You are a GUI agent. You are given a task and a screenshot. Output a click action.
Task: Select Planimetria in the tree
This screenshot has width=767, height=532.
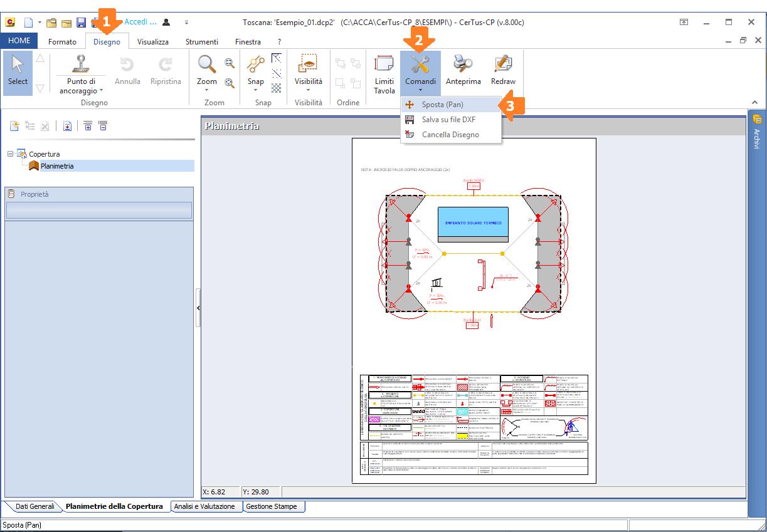[x=57, y=166]
